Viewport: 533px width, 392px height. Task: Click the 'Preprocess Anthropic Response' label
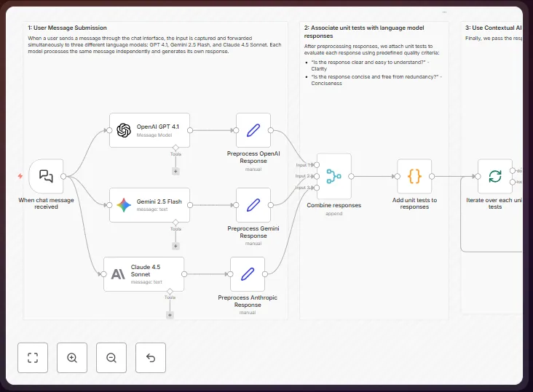[248, 301]
